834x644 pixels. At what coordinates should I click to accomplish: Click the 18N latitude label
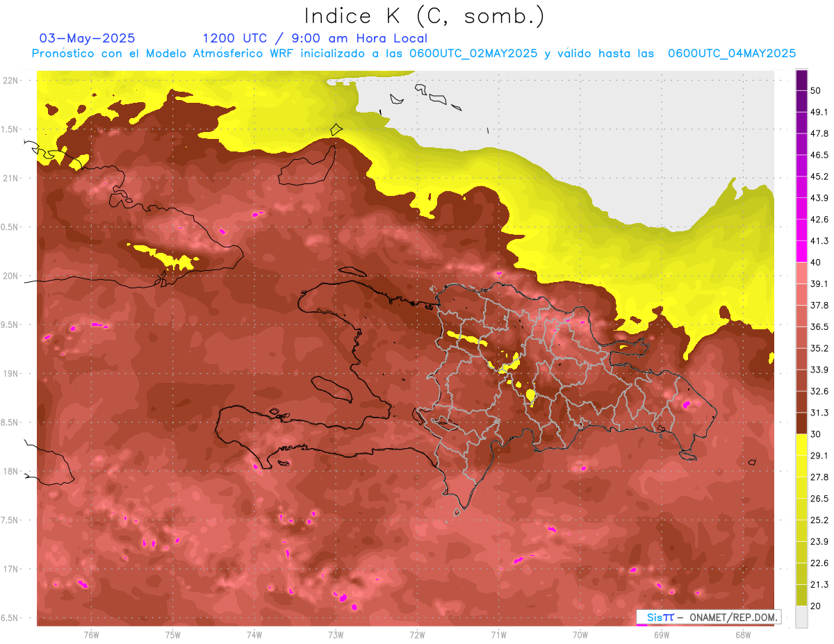coord(12,471)
